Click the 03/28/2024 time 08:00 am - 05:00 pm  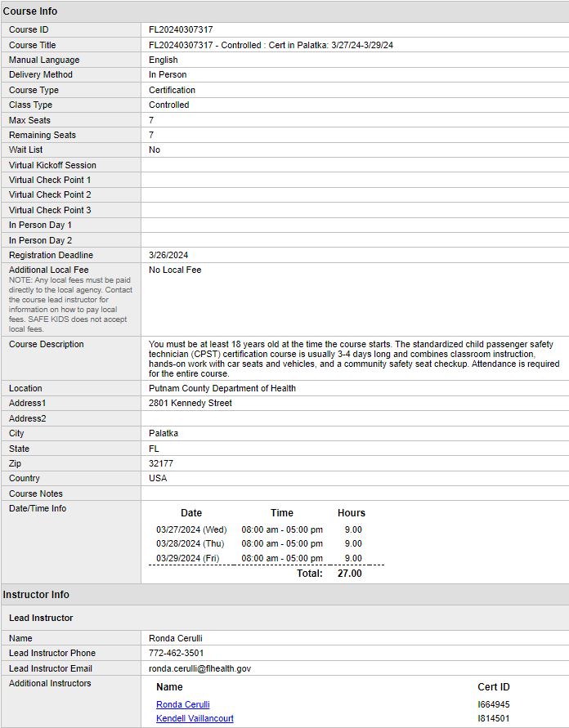282,543
